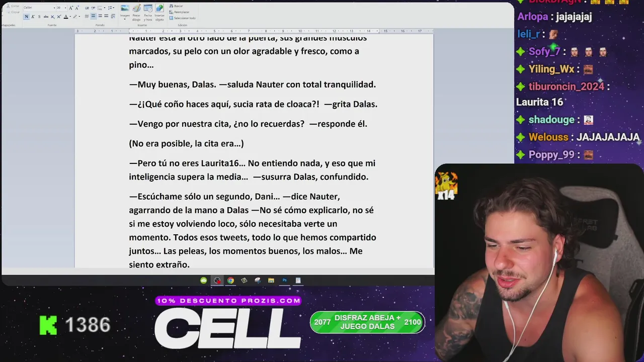The height and width of the screenshot is (362, 644).
Task: Apply the text highlight color icon
Action: (74, 17)
